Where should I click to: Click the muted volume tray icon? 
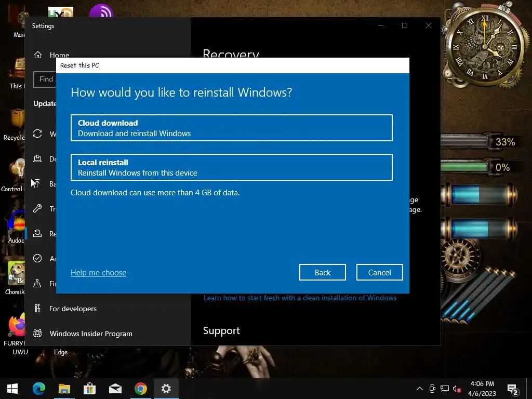coord(457,389)
